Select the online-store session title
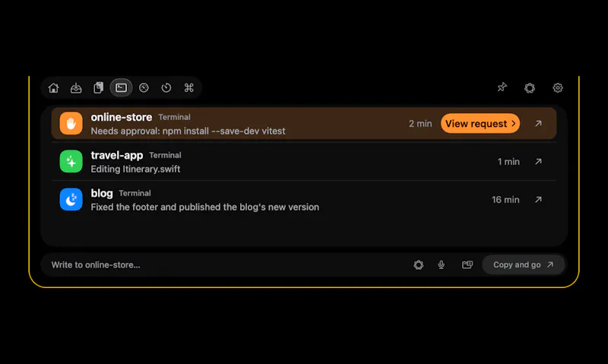 click(122, 117)
